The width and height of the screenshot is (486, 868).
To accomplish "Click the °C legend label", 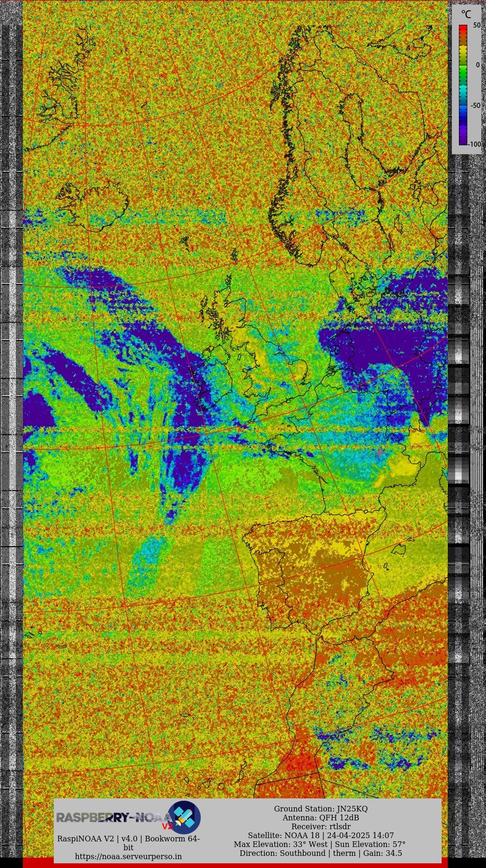I will (x=466, y=14).
